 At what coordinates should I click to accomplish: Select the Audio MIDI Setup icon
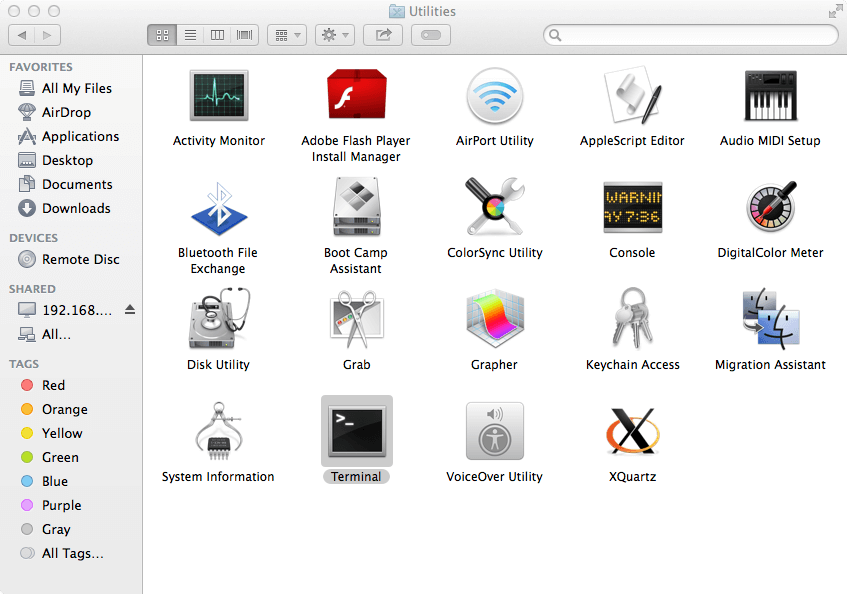click(x=771, y=95)
